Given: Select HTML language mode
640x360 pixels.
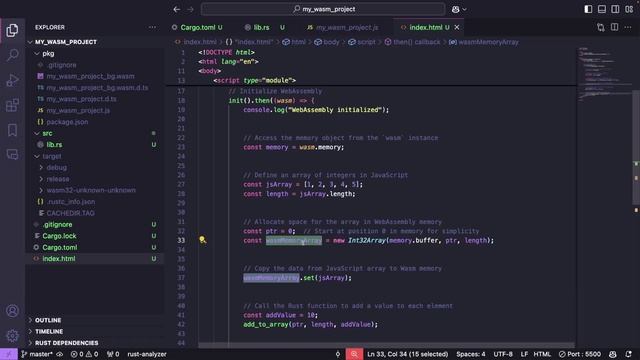Looking at the screenshot, I should (x=542, y=354).
